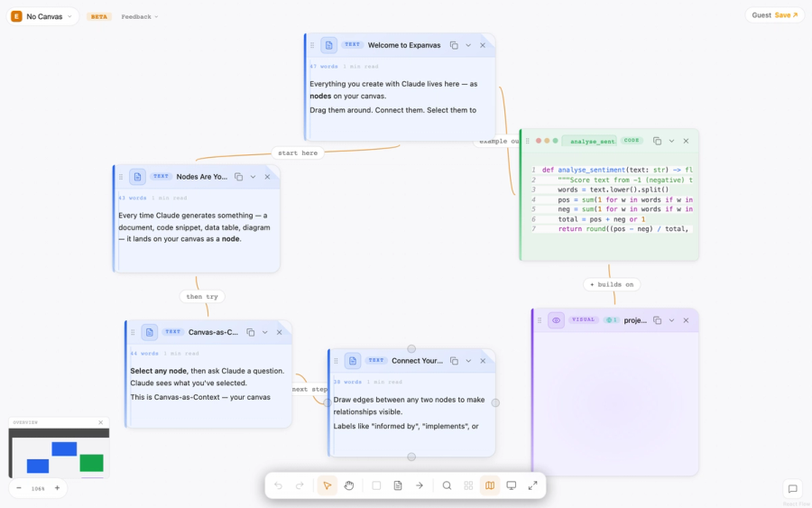Click the Guest label
The image size is (812, 508).
(x=761, y=15)
